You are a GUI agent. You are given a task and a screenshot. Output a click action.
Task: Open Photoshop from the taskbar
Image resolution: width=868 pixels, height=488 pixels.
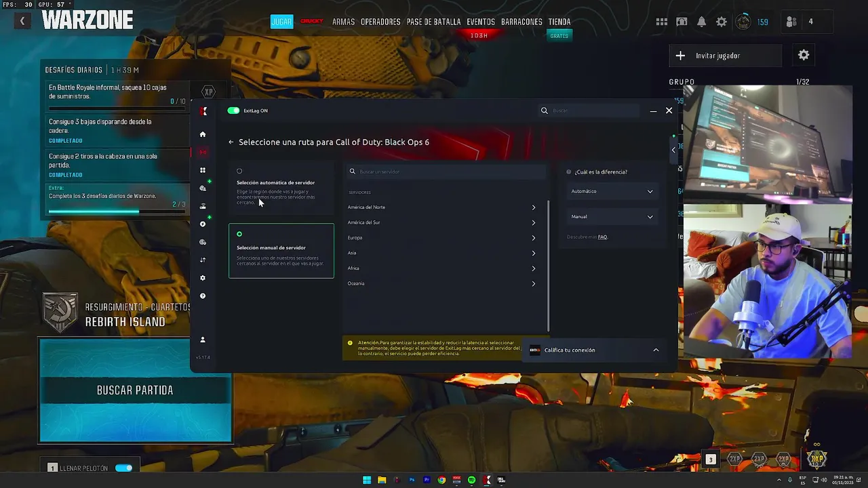pos(412,480)
